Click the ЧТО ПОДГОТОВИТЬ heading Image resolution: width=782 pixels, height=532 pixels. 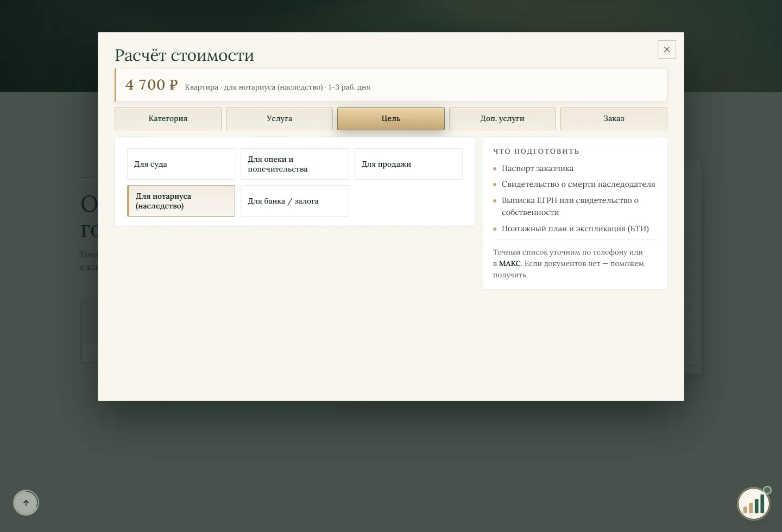536,151
